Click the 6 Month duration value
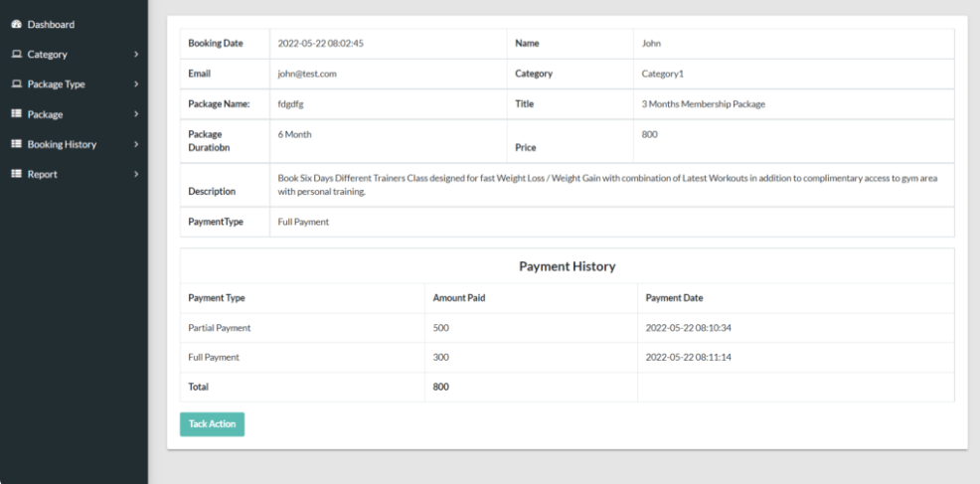980x484 pixels. (294, 134)
